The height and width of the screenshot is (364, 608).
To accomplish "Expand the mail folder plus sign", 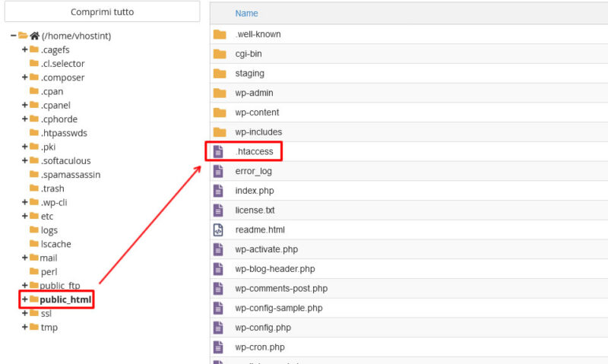I will pos(24,258).
